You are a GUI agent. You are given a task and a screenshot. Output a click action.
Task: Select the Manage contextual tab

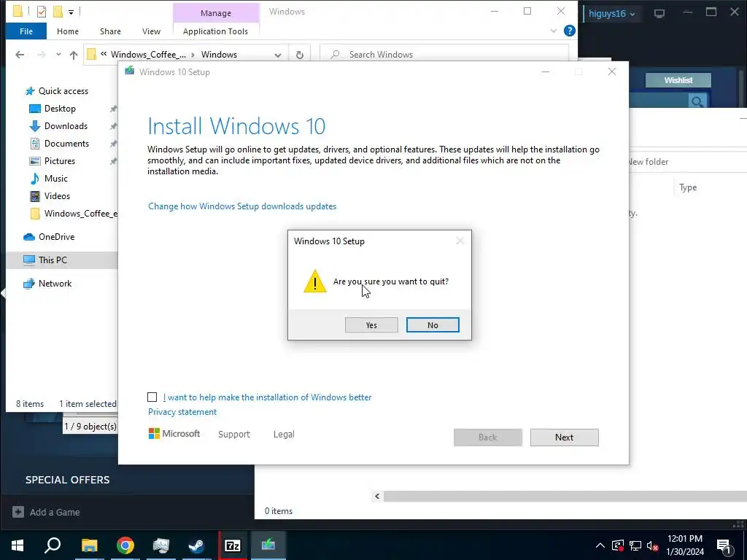tap(216, 13)
